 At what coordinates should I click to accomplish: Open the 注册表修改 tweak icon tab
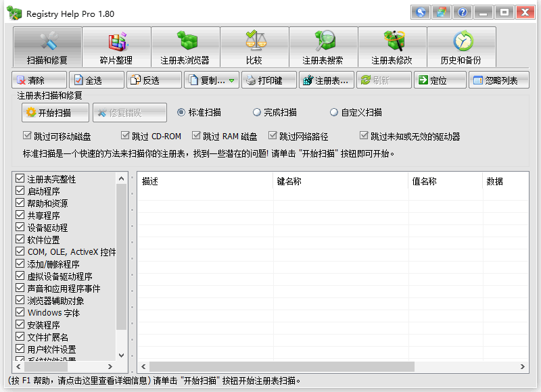(392, 47)
